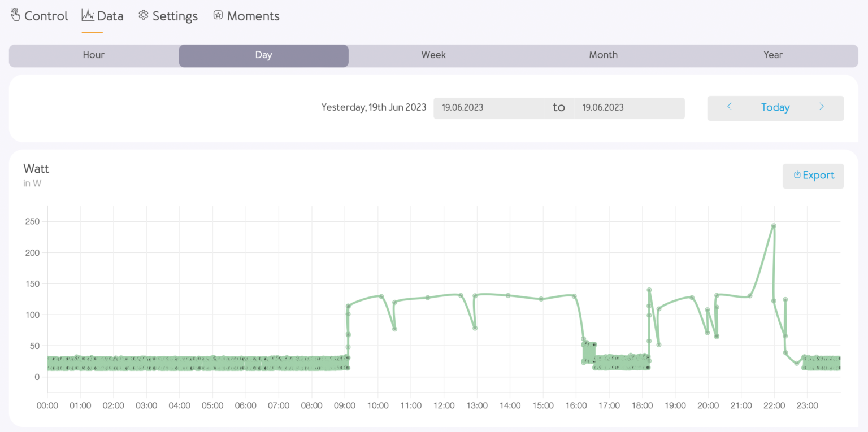
Task: Open the Moments tab
Action: coord(253,16)
